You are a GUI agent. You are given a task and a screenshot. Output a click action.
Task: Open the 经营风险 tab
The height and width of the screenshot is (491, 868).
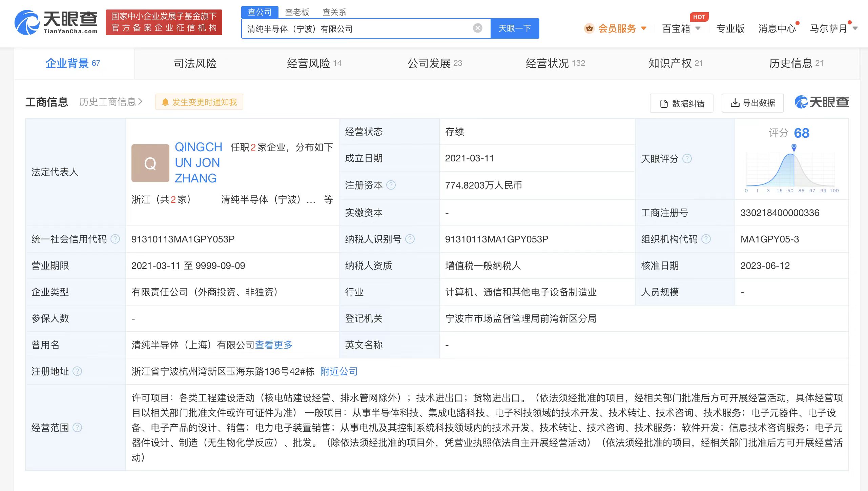[314, 63]
